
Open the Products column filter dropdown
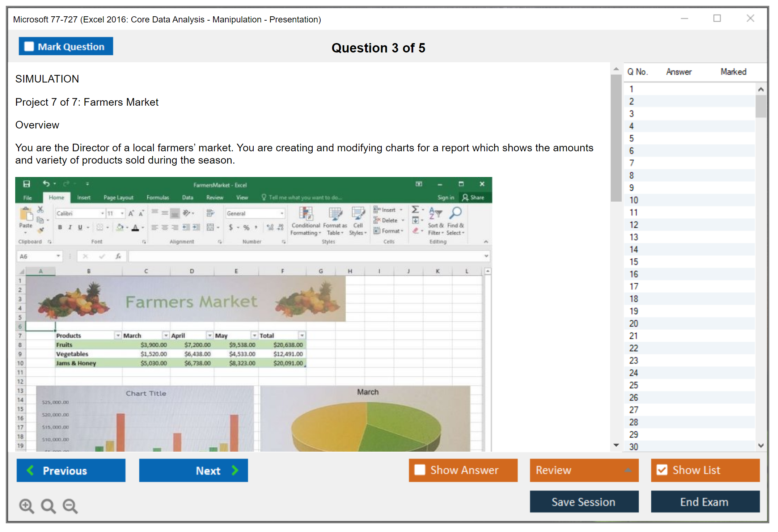[x=118, y=335]
